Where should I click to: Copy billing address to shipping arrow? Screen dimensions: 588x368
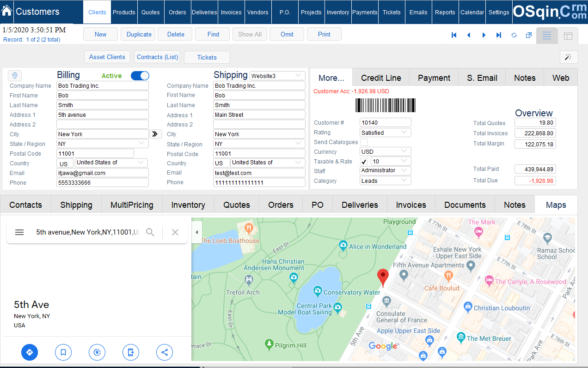(x=155, y=134)
